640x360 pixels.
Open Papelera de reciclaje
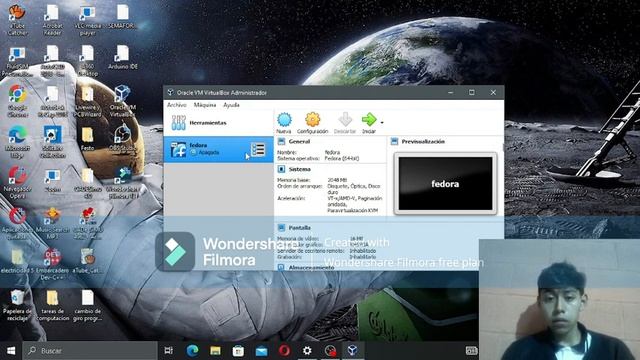(x=17, y=305)
